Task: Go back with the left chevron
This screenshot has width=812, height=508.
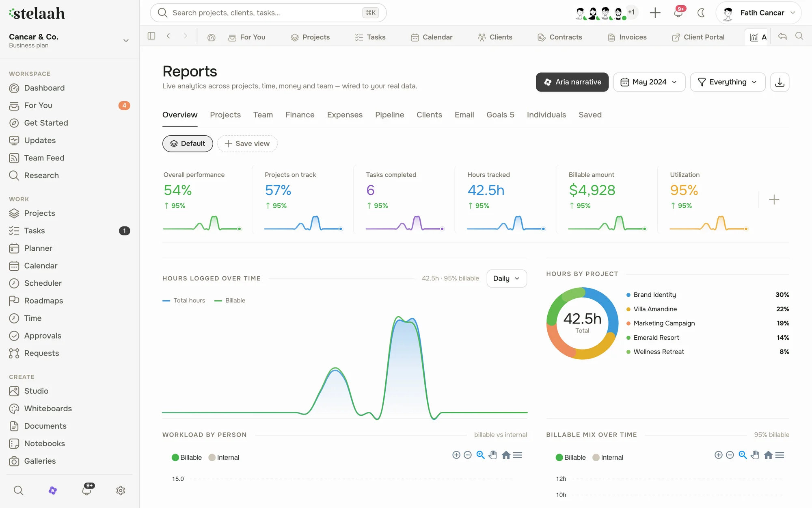Action: tap(168, 36)
